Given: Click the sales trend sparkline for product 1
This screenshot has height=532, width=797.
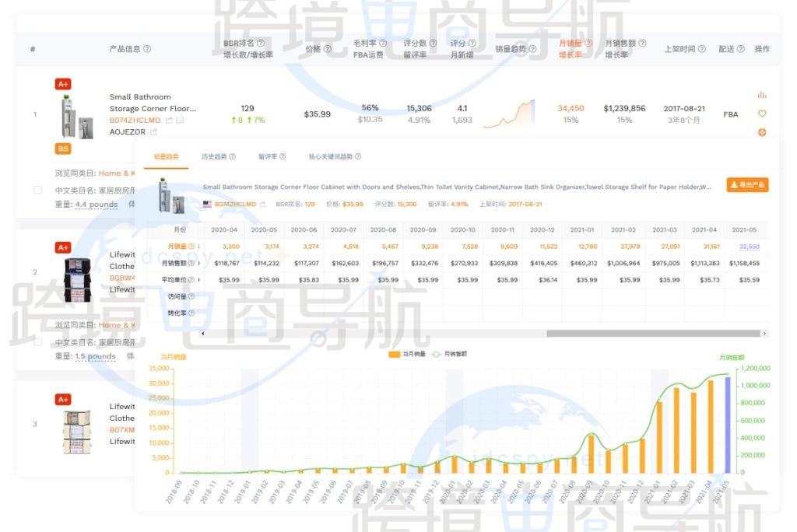Looking at the screenshot, I should [508, 114].
